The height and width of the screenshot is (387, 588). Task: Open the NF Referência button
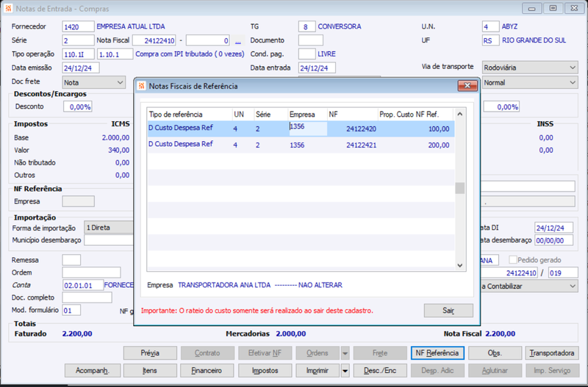(437, 353)
